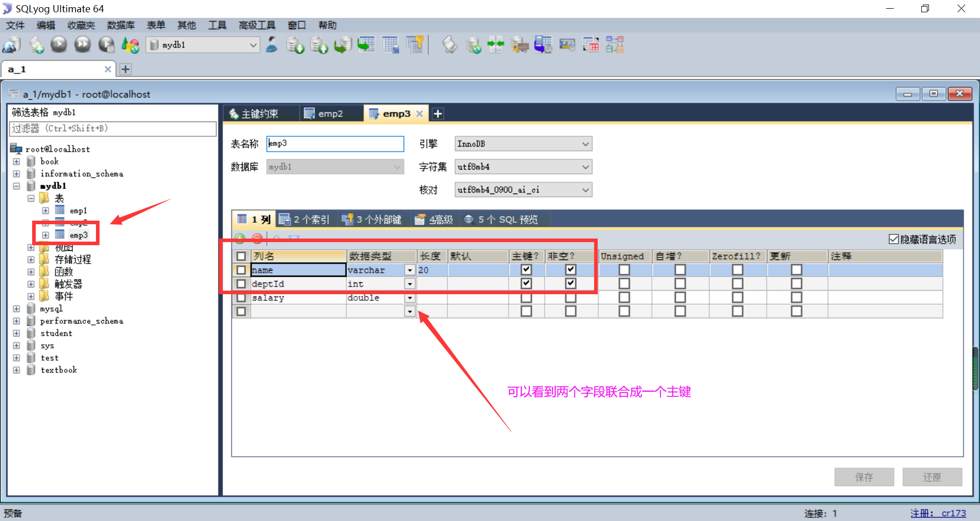Switch to the 2 个索引 tab
The width and height of the screenshot is (980, 521).
pyautogui.click(x=304, y=220)
